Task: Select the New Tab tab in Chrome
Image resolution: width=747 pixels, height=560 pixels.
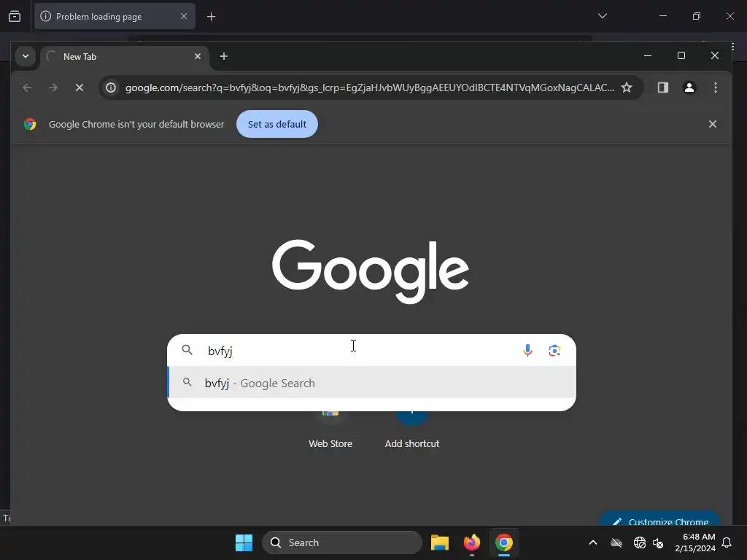Action: pyautogui.click(x=125, y=56)
